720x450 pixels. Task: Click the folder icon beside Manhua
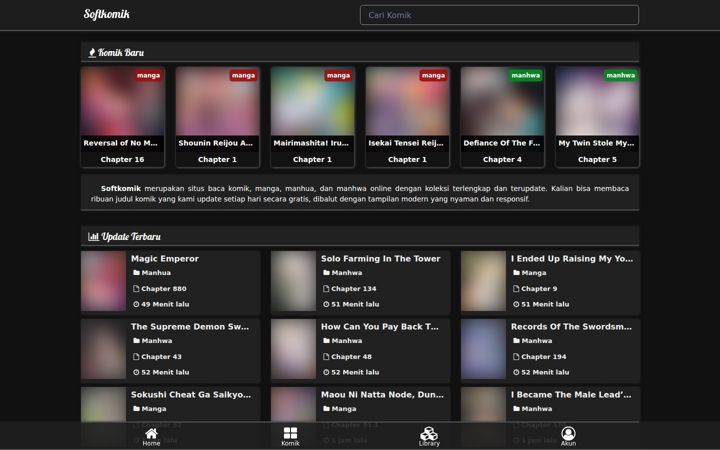[x=136, y=272]
